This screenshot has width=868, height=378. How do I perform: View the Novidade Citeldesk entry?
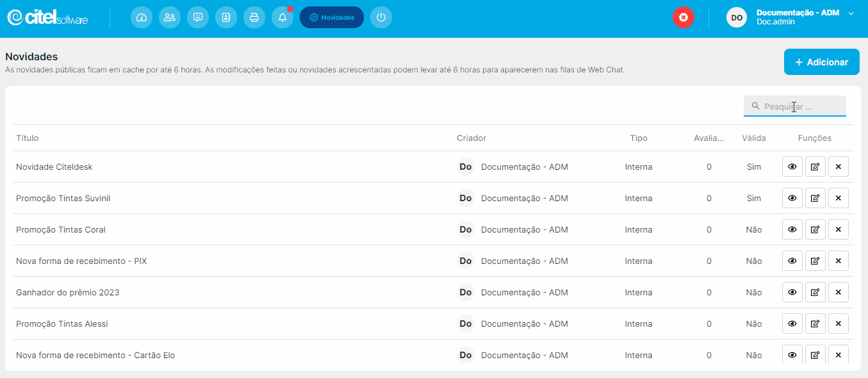792,167
